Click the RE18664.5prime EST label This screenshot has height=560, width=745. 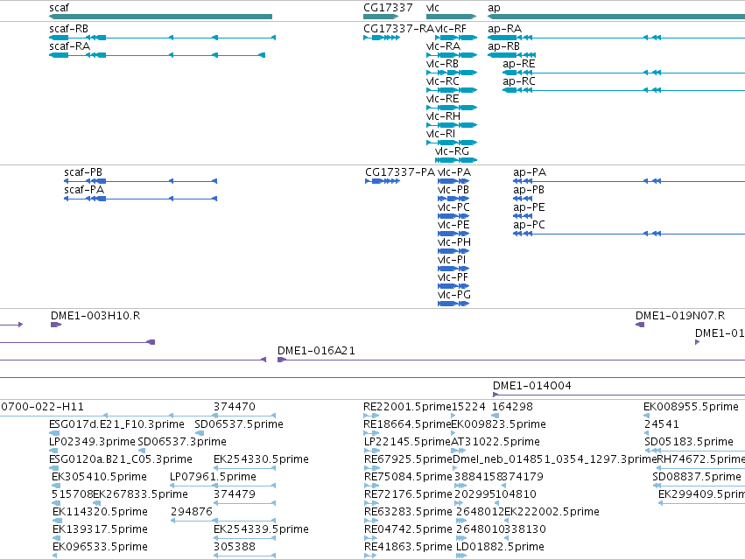tap(407, 424)
